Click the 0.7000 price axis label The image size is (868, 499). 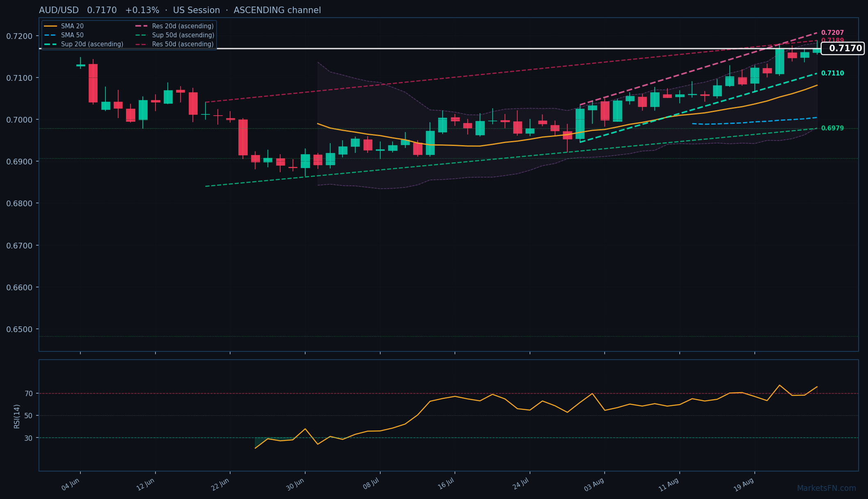19,120
